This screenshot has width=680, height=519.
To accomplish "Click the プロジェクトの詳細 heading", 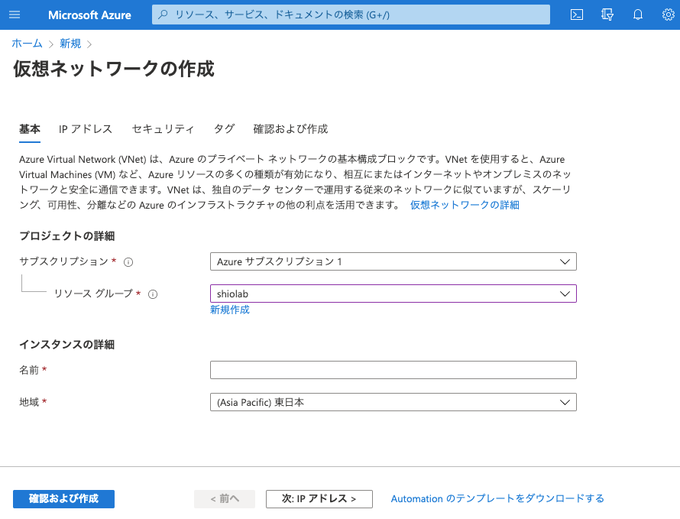I will pyautogui.click(x=67, y=236).
